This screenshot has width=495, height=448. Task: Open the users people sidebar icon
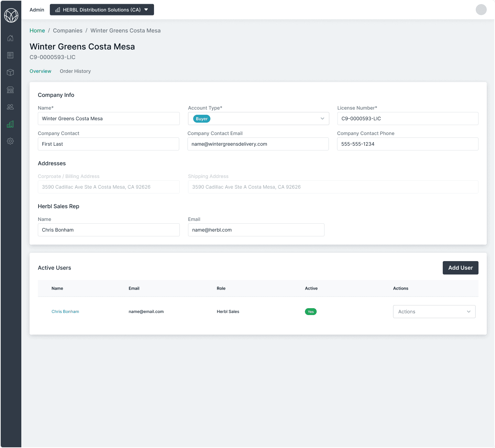click(x=10, y=107)
